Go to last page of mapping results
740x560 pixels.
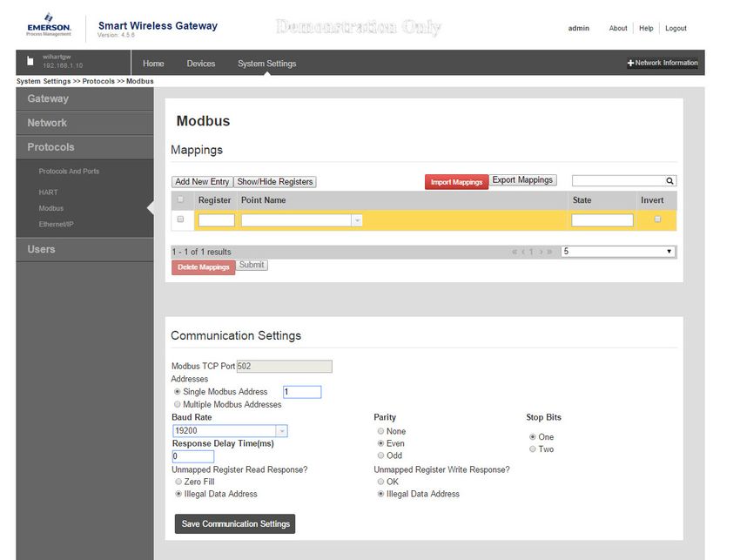(549, 252)
